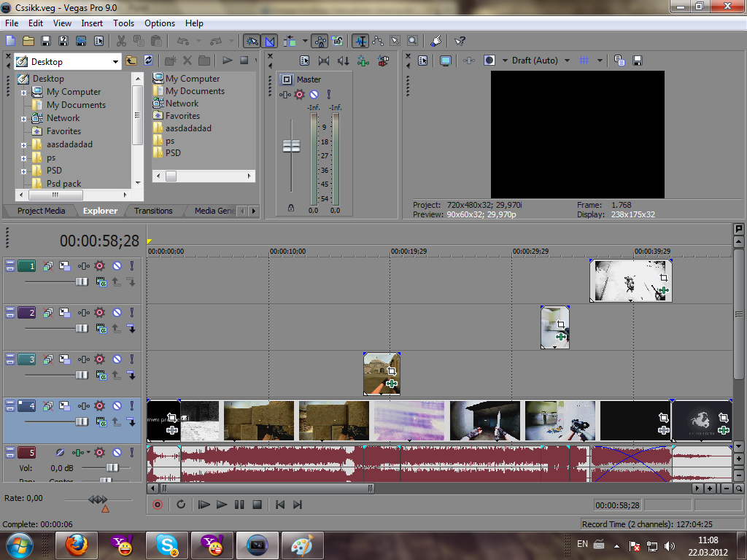Click the Pause transport button

pyautogui.click(x=239, y=505)
